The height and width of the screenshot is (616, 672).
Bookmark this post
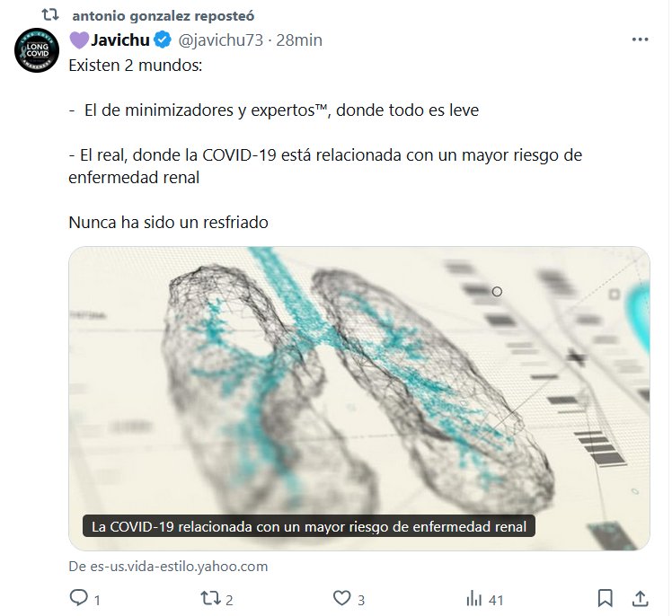[605, 598]
